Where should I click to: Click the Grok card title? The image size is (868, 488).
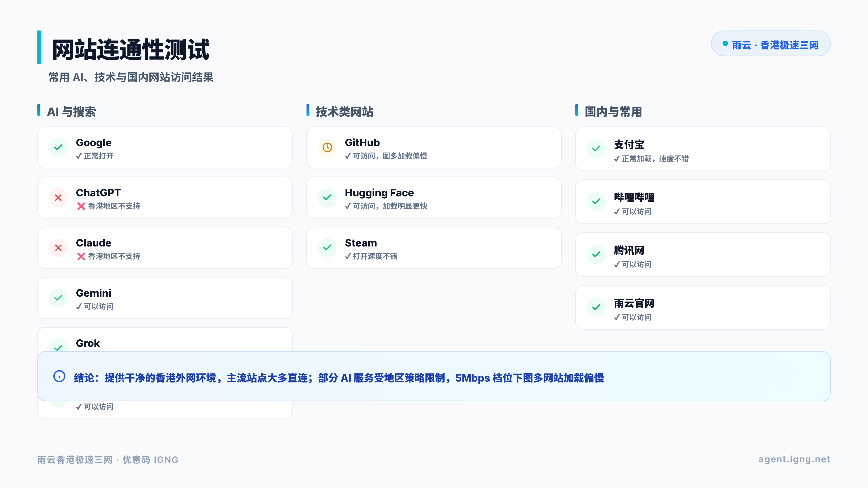(x=88, y=343)
